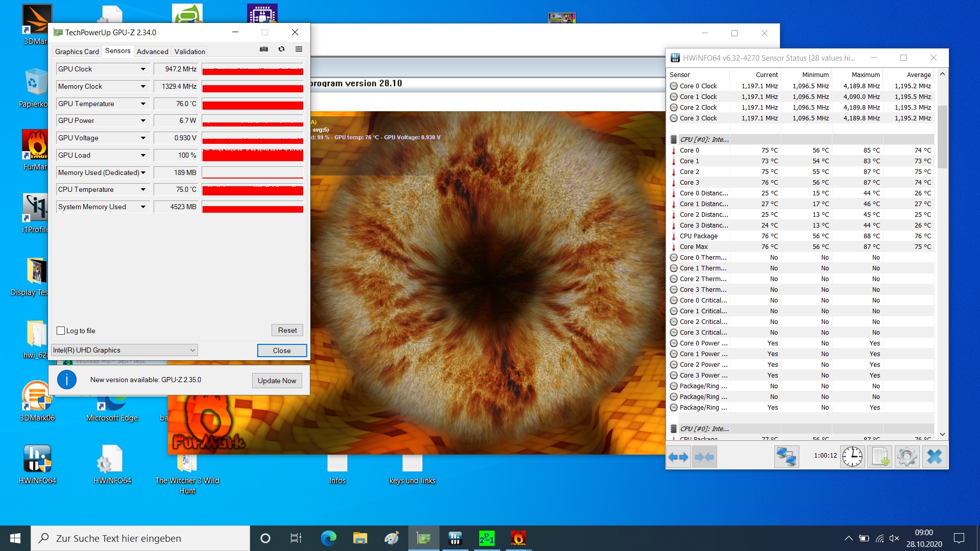Select the Core 3 temperature row

click(801, 182)
